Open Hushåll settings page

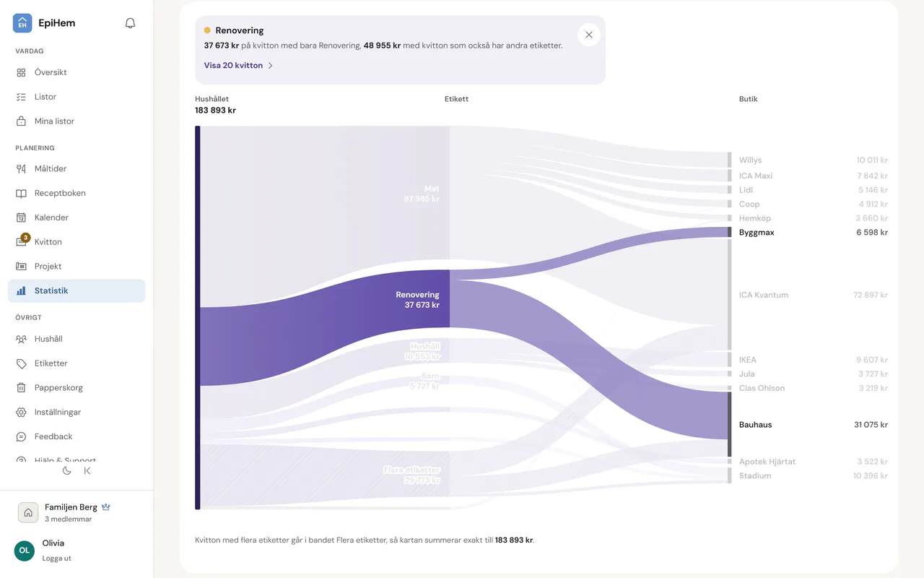coord(77,339)
